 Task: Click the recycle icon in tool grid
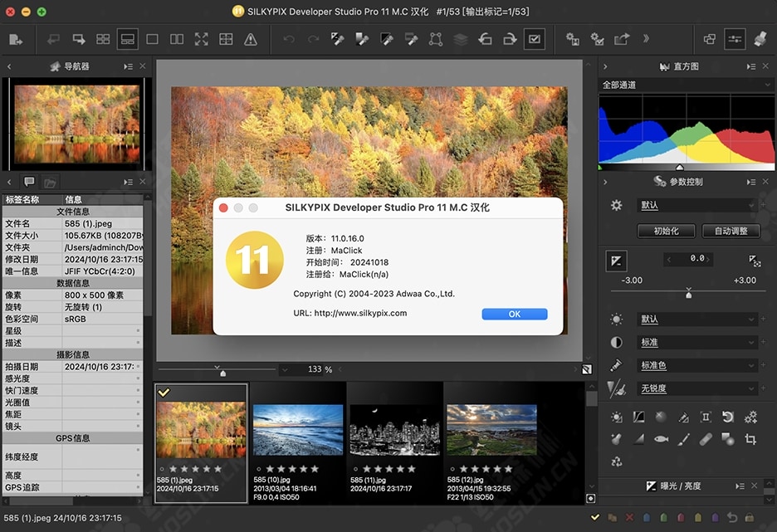tap(616, 461)
